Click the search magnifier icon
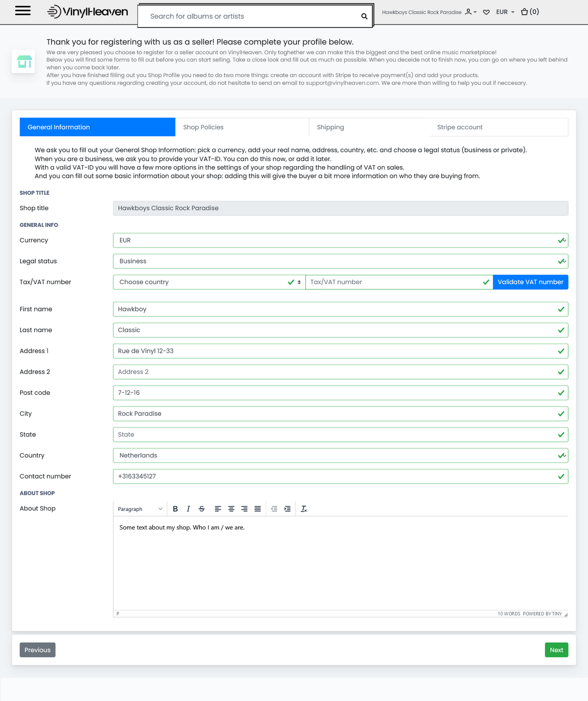 (364, 16)
